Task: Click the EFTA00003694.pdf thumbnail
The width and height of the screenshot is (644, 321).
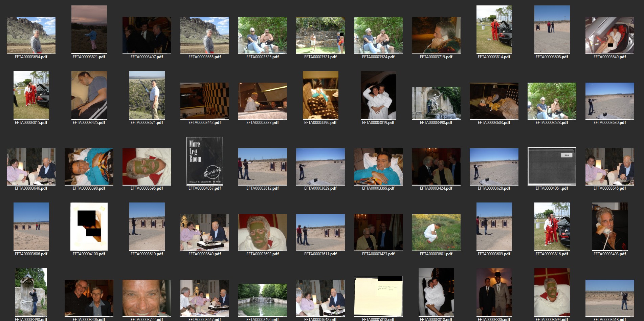Action: pos(552,292)
